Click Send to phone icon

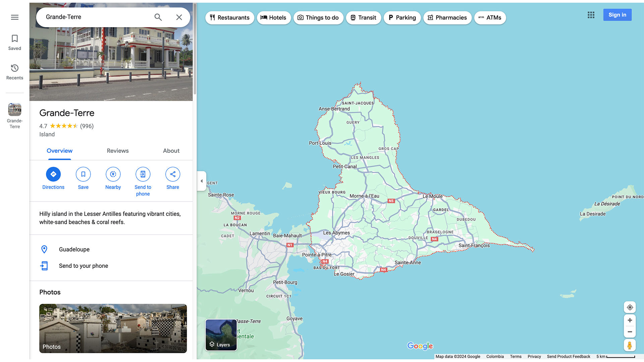[x=143, y=174]
